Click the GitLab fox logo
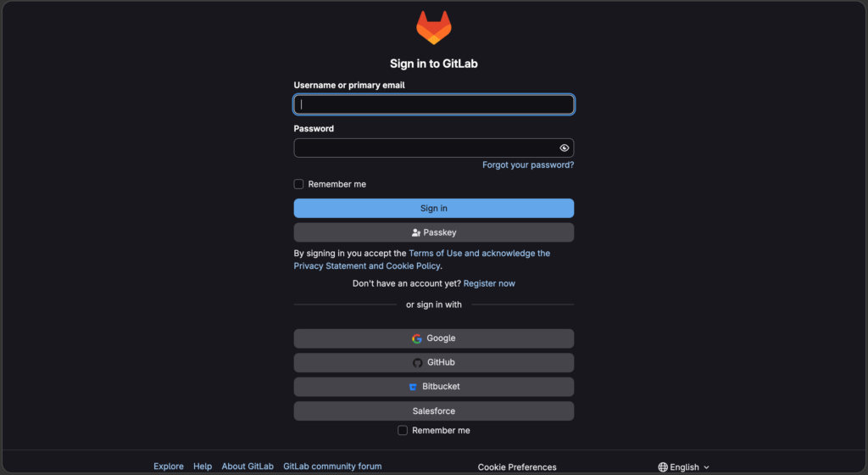868x475 pixels. coord(433,28)
